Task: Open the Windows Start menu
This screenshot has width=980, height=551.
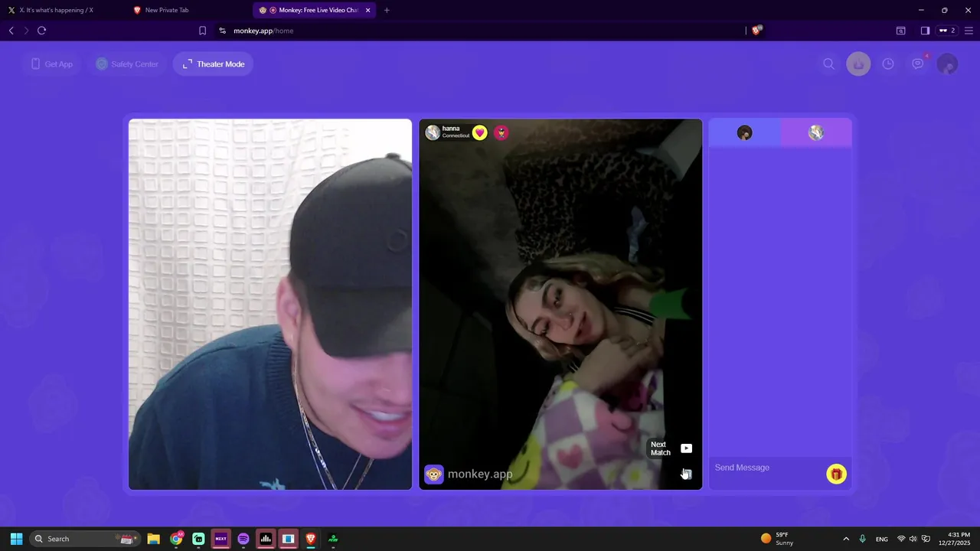Action: [16, 539]
